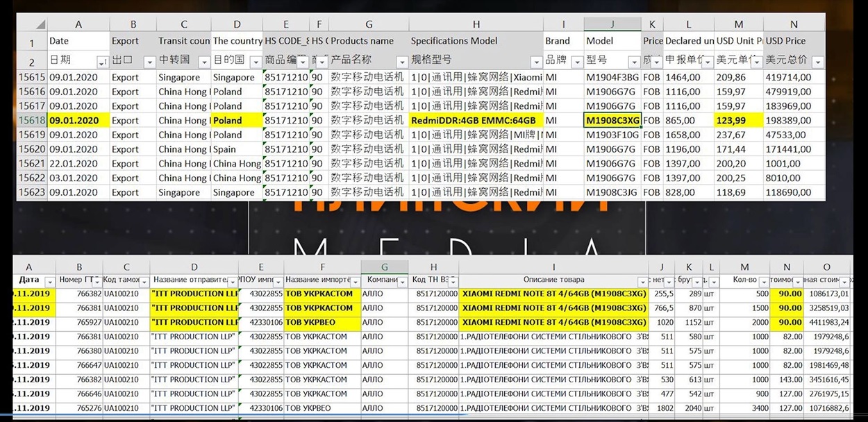Click the highlighted ТОВ УКРВЕО importer cell

tap(322, 322)
